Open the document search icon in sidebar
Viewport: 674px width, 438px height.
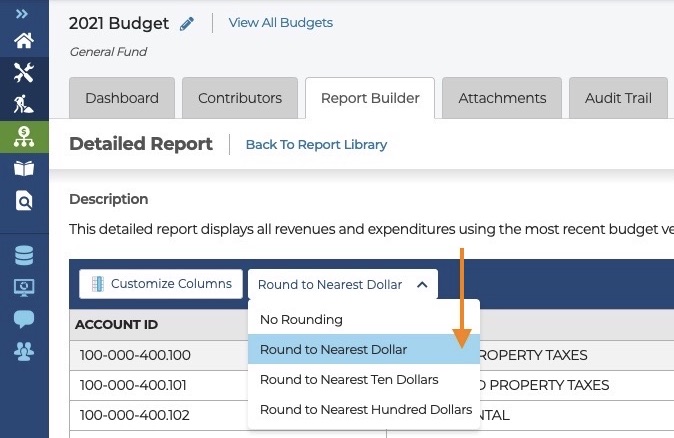coord(24,200)
